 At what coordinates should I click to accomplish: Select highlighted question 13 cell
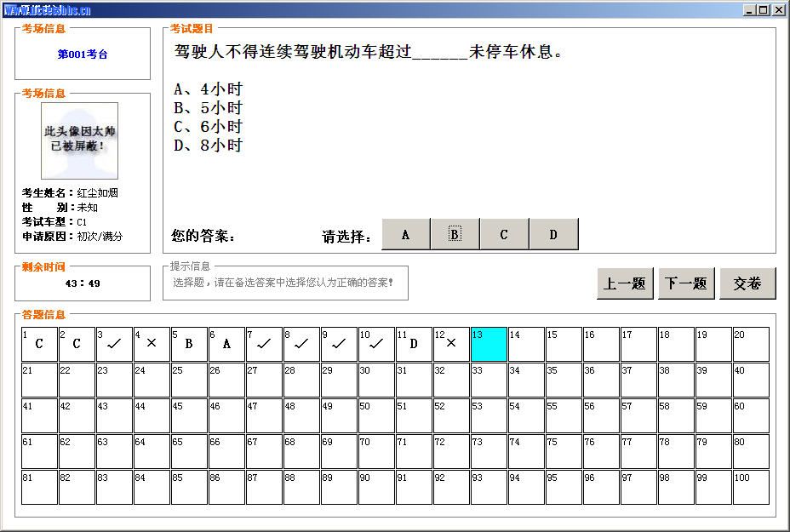[x=489, y=344]
